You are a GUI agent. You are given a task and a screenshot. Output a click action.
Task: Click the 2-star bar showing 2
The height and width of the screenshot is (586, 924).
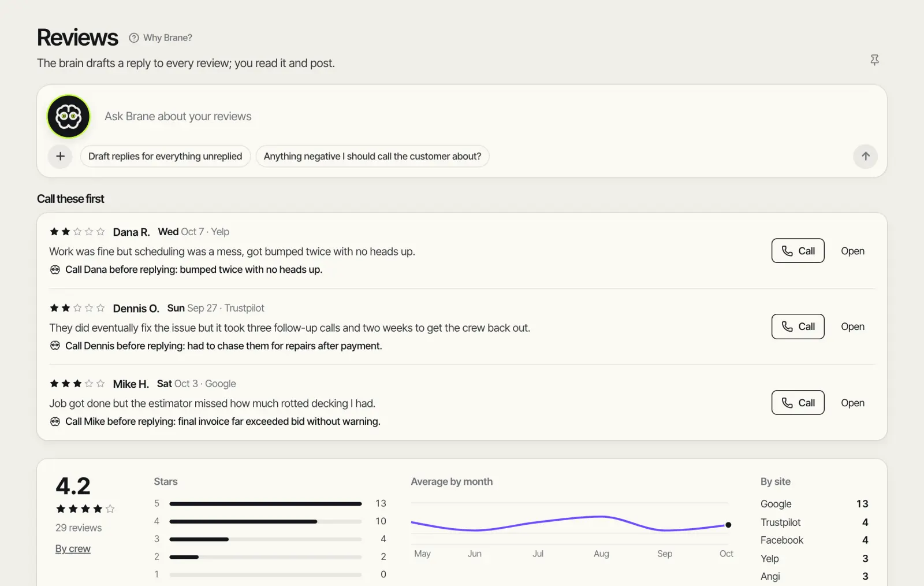point(266,557)
